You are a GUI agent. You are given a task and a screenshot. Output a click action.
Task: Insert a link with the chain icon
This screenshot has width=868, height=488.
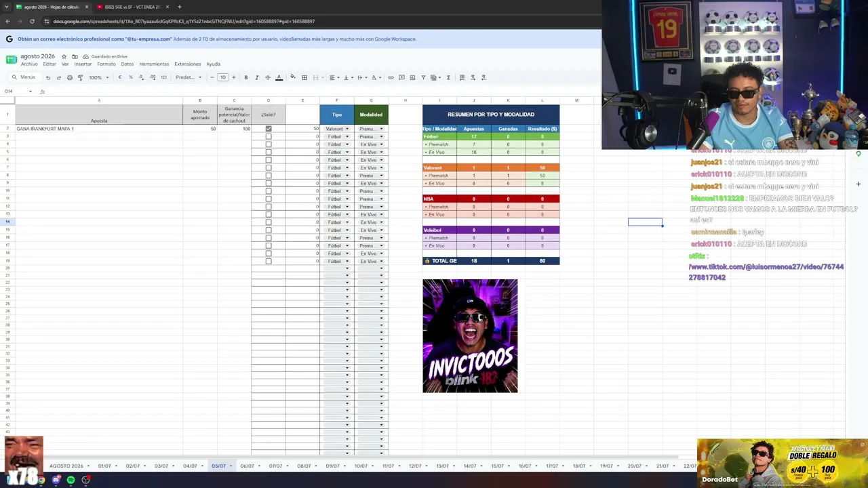click(x=391, y=77)
